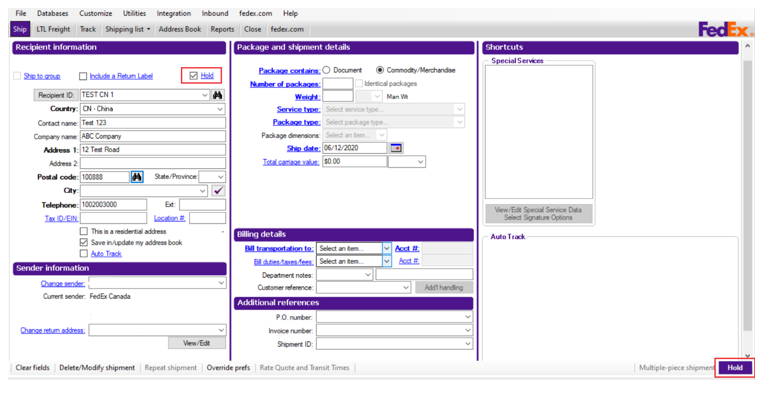Click in the Postal code field
This screenshot has width=770, height=396.
tap(105, 177)
